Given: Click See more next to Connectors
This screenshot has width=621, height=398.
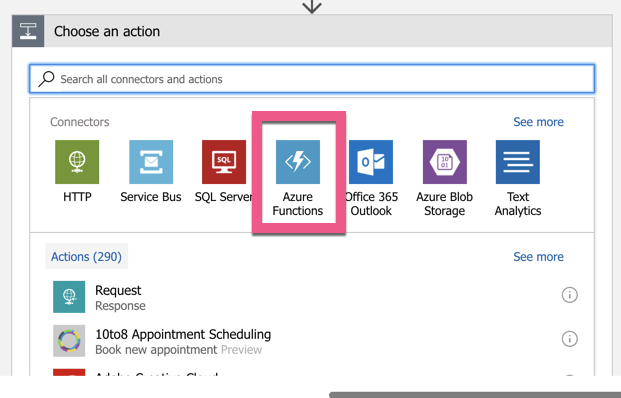Looking at the screenshot, I should 538,122.
